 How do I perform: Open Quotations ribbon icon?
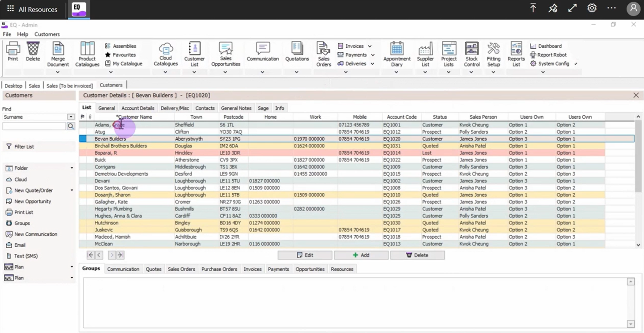[x=297, y=52]
